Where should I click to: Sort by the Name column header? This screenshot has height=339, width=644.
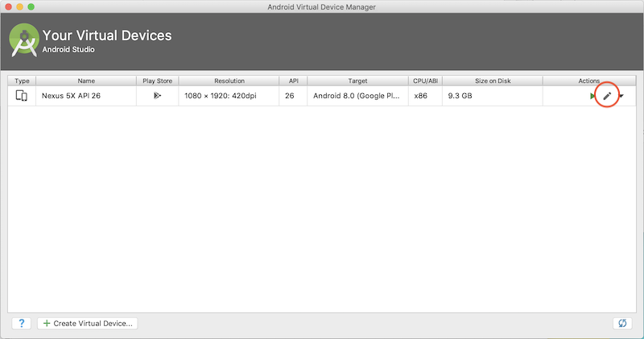point(86,81)
